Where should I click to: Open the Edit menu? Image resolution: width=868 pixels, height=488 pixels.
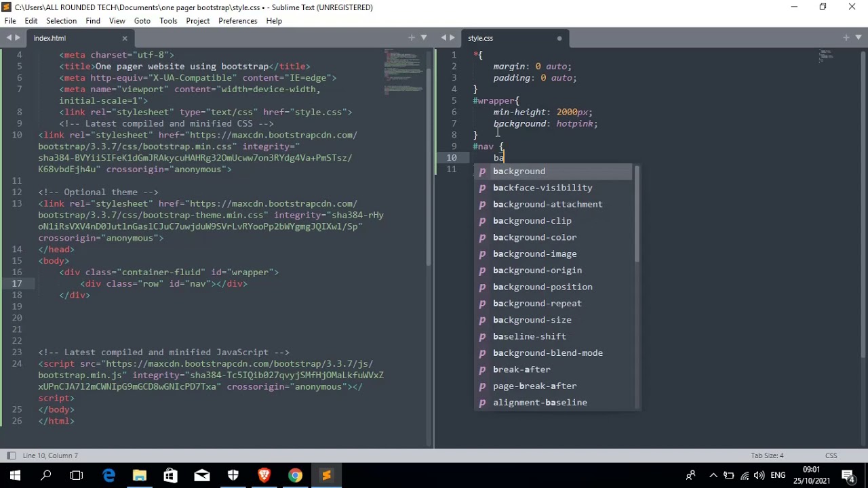tap(31, 21)
